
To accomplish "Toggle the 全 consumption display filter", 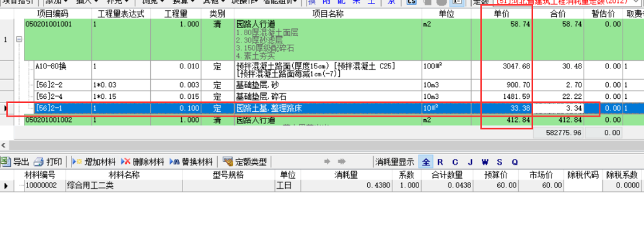I will 426,161.
